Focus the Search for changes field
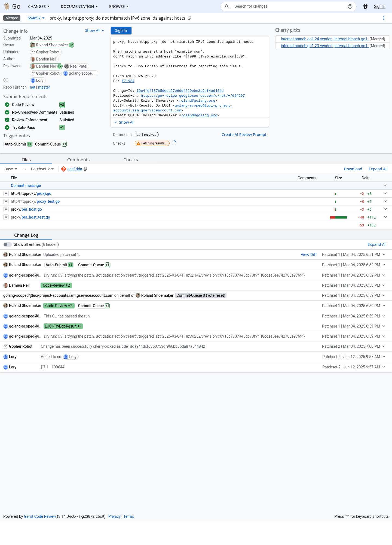 289,6
